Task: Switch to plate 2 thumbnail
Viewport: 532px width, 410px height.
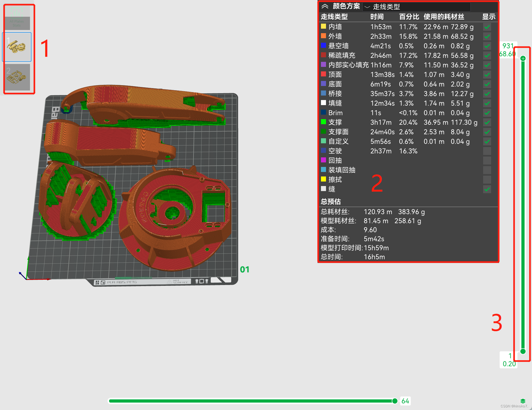Action: tap(17, 77)
